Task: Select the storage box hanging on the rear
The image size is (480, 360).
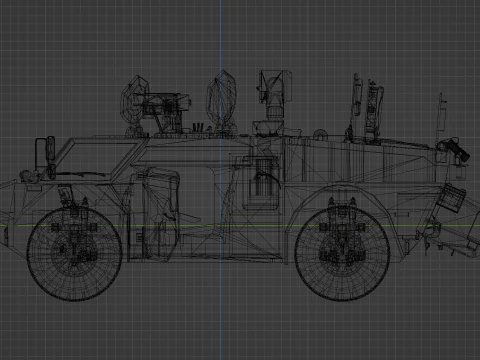Action: coord(451,198)
